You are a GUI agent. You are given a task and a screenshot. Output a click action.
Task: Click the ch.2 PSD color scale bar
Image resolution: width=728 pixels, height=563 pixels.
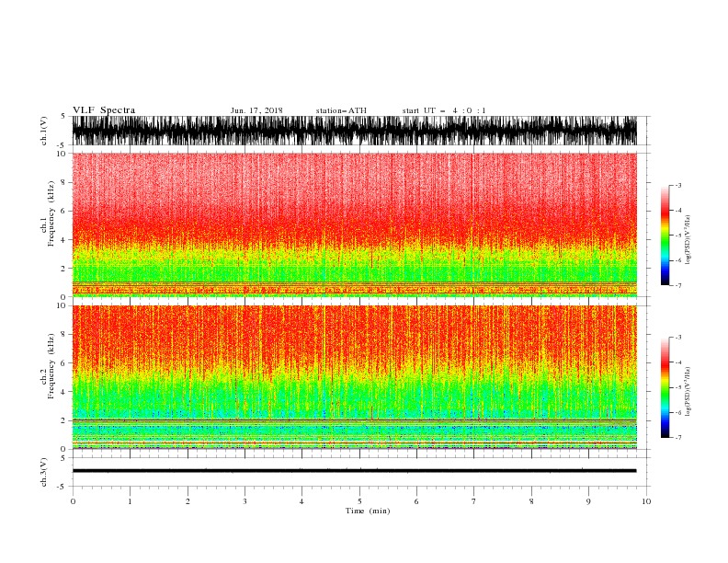(x=665, y=387)
